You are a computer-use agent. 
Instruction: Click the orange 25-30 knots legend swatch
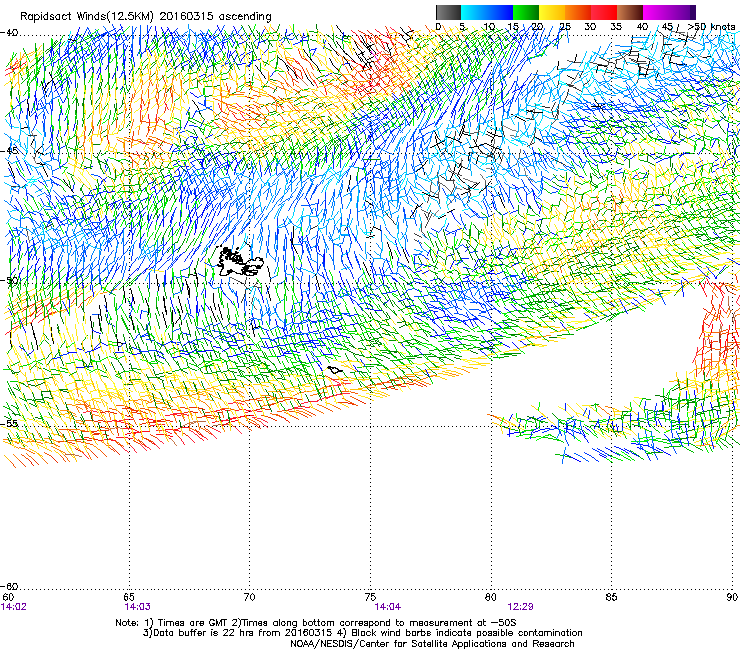[578, 12]
